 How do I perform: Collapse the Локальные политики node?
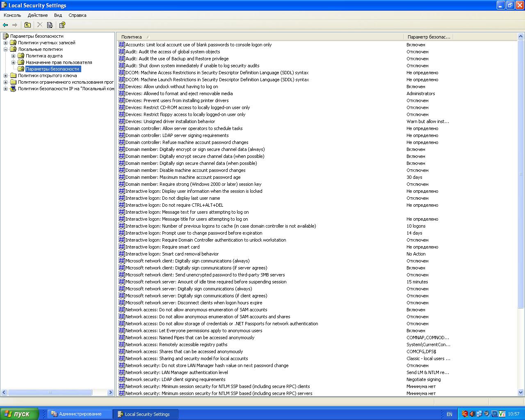pos(6,49)
